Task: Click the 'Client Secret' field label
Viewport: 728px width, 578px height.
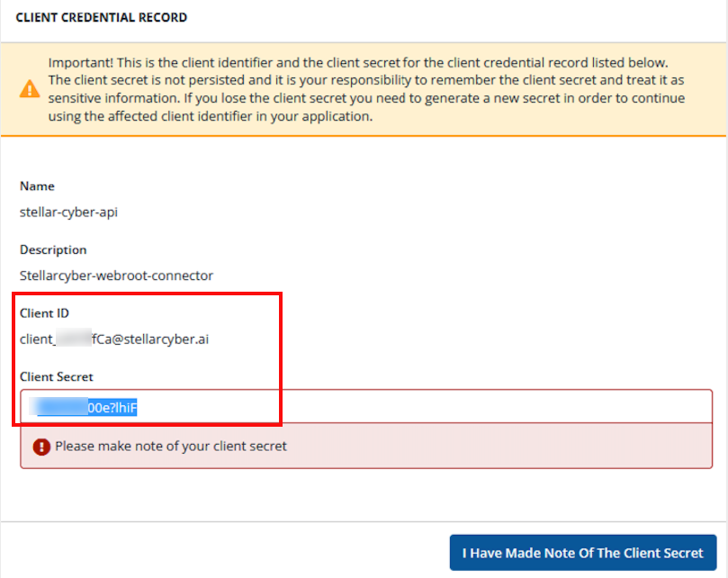Action: point(57,377)
